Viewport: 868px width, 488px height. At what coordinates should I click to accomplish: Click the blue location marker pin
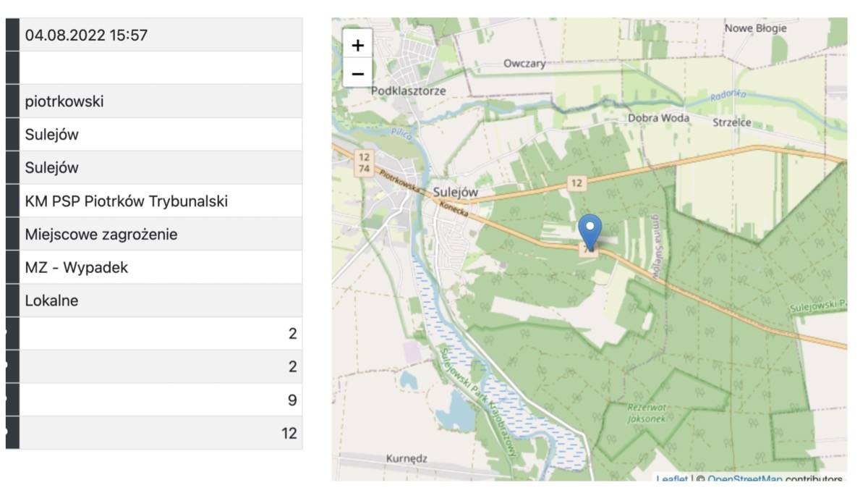[591, 230]
